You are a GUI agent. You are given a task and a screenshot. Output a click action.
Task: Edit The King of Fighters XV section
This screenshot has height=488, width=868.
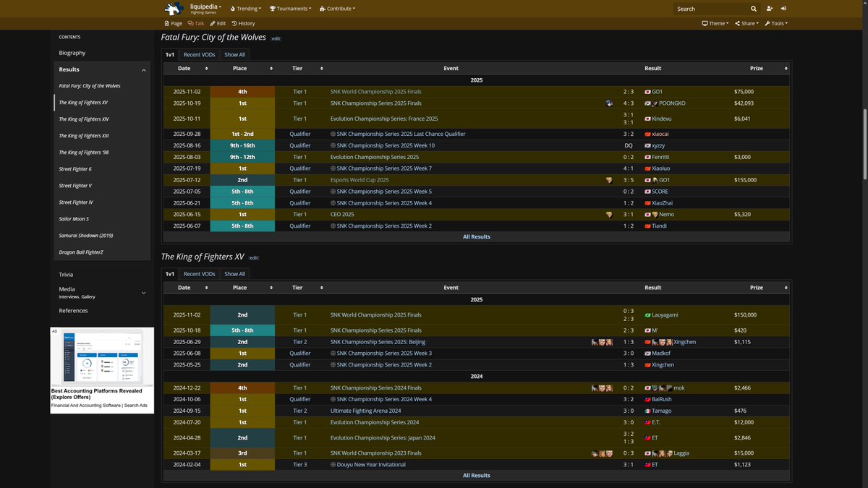(x=253, y=258)
